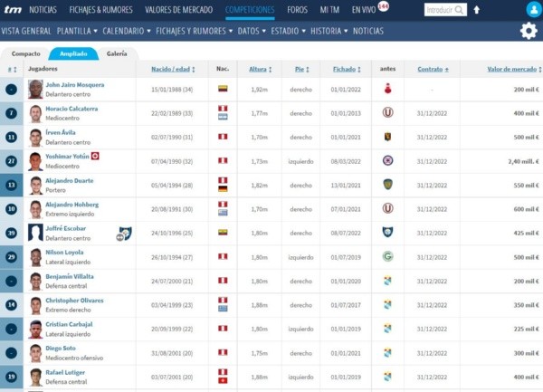543x392 pixels.
Task: Expand the Datos dropdown menu
Action: (252, 31)
